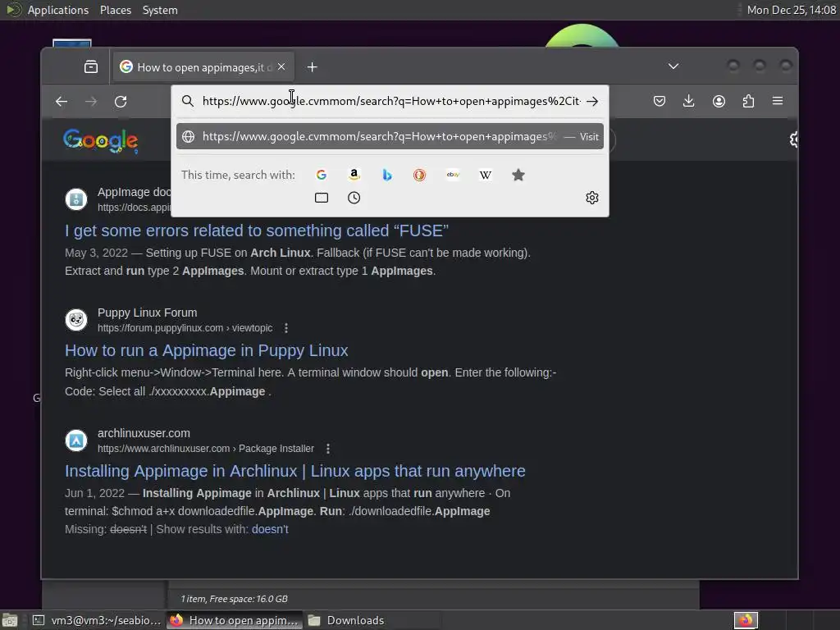The height and width of the screenshot is (630, 840).
Task: Click the Go arrow in address bar
Action: [592, 101]
